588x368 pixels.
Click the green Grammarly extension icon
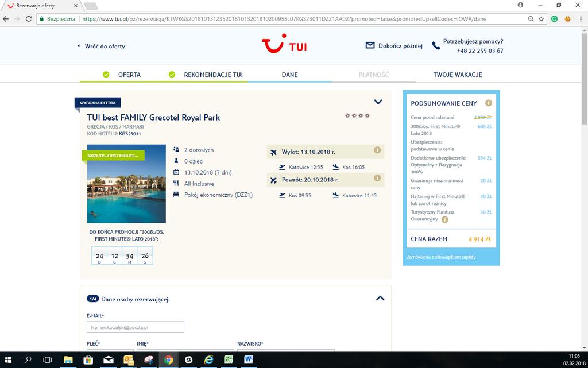point(554,19)
